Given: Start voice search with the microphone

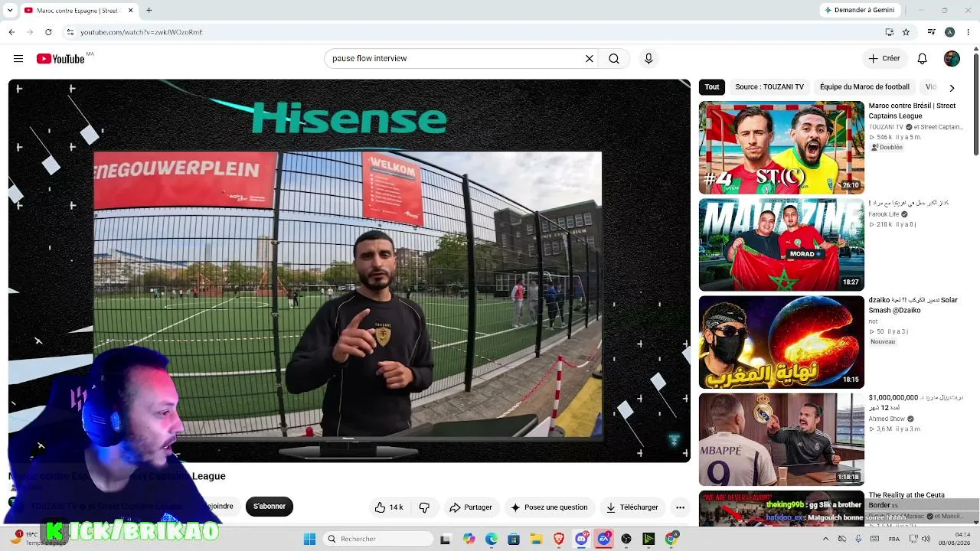Looking at the screenshot, I should coord(648,59).
